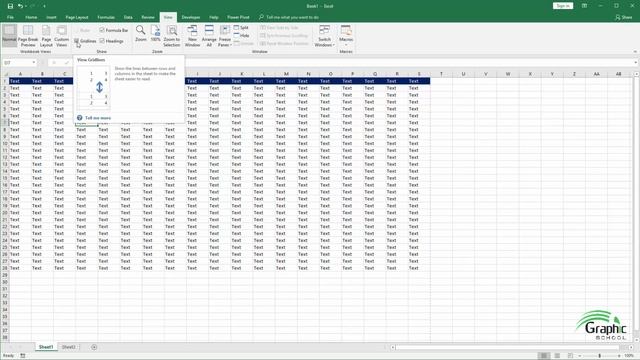Open a New Window of the workbook
Screen dimensions: 640x360
coord(192,36)
